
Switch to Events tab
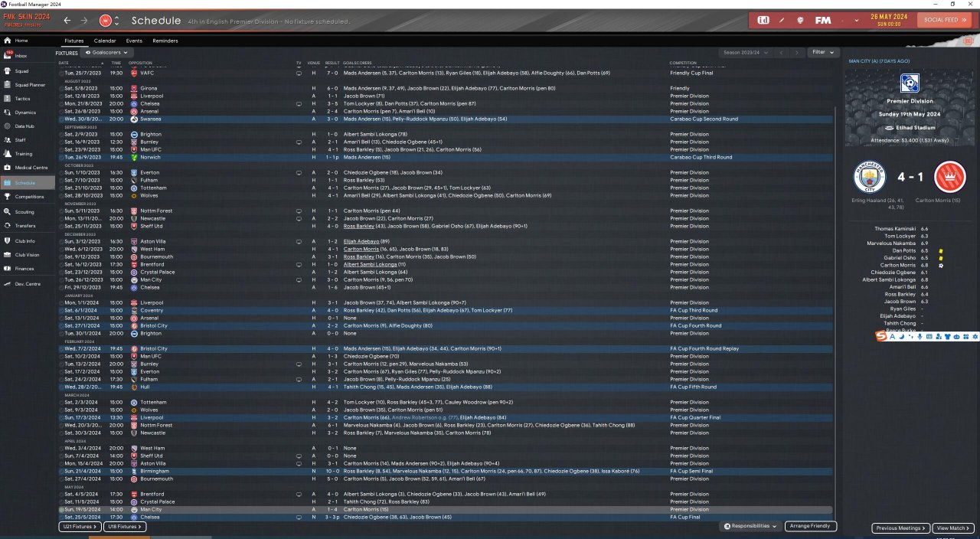tap(134, 41)
